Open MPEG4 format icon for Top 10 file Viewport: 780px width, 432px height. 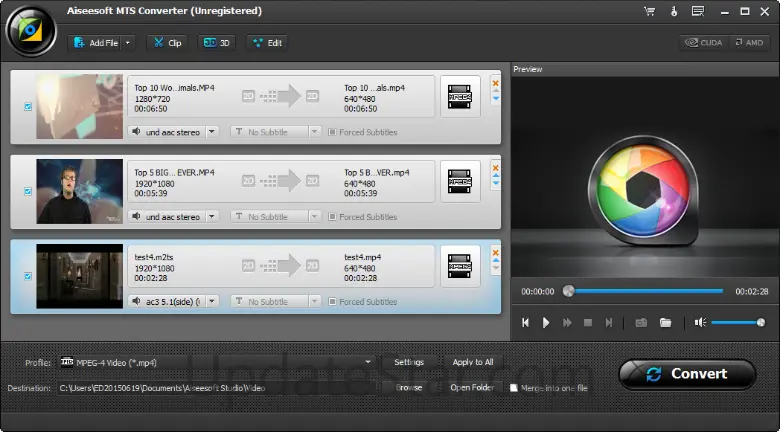(460, 97)
